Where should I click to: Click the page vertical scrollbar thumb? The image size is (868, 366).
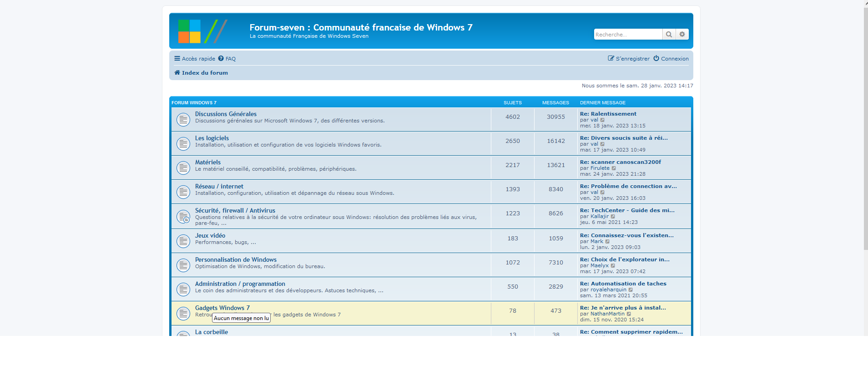point(866,129)
